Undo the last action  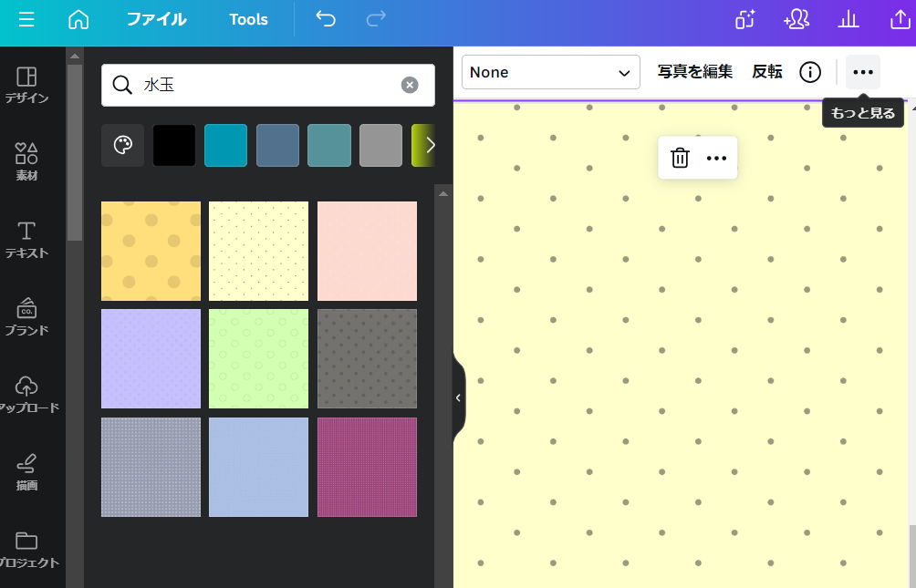[326, 19]
